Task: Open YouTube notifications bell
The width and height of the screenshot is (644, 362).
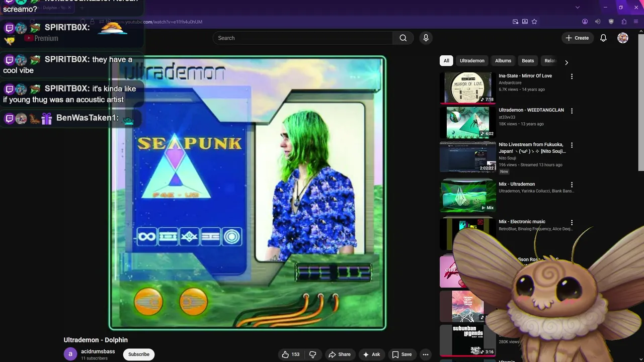Action: click(603, 38)
